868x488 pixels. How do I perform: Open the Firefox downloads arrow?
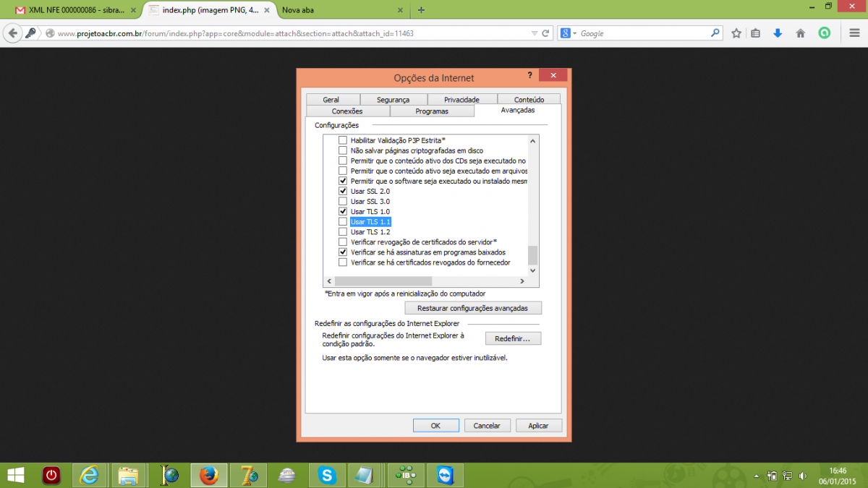click(x=778, y=33)
